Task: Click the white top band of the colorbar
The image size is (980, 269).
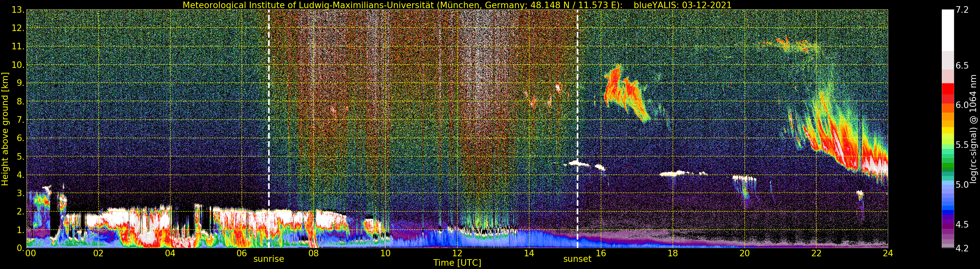Action: coord(948,30)
